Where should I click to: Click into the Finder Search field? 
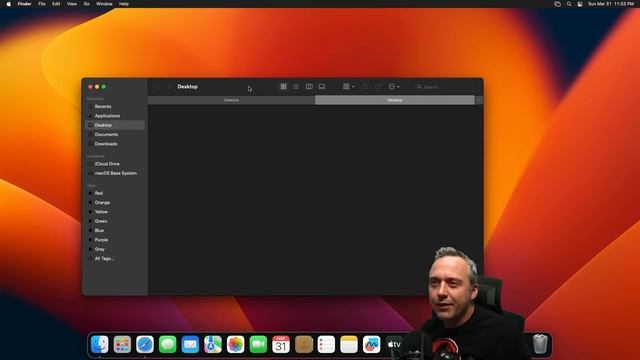pyautogui.click(x=447, y=87)
